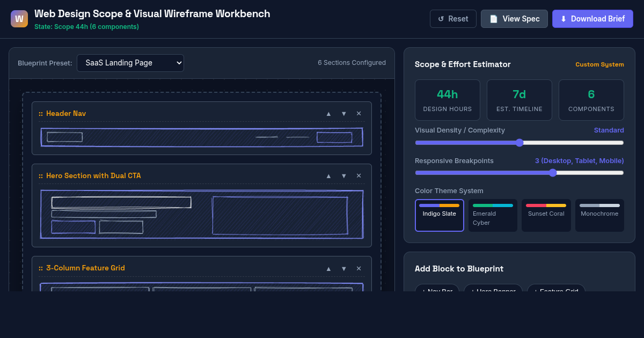This screenshot has height=338, width=644.
Task: Click the 'Add Block to Blueprint' heading
Action: 459,269
